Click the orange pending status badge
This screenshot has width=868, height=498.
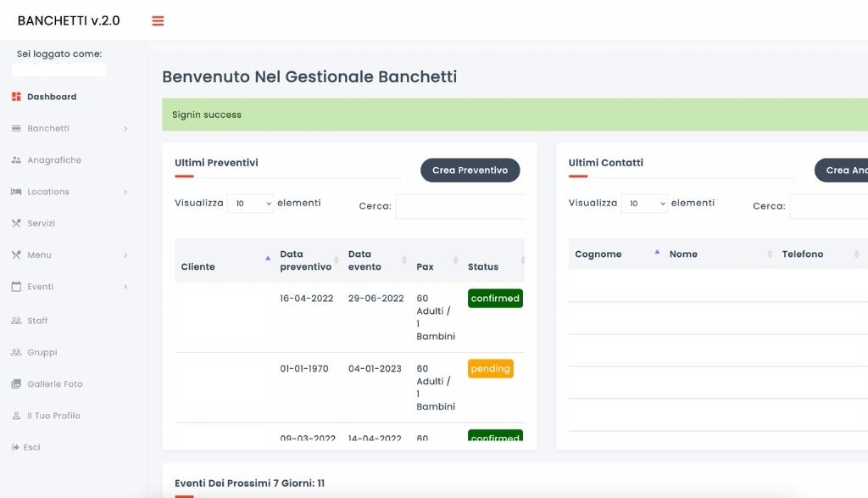tap(491, 369)
